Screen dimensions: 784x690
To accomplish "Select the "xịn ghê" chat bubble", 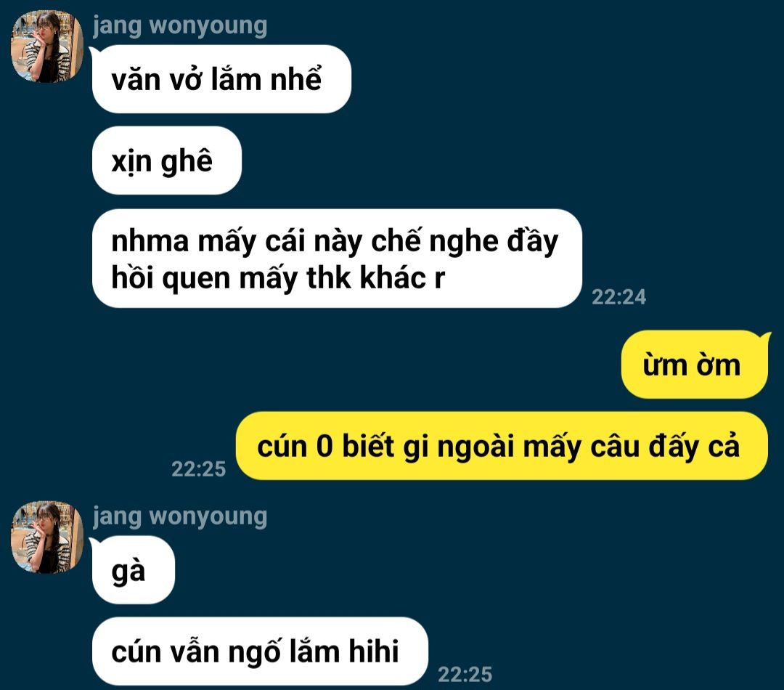I will point(166,160).
